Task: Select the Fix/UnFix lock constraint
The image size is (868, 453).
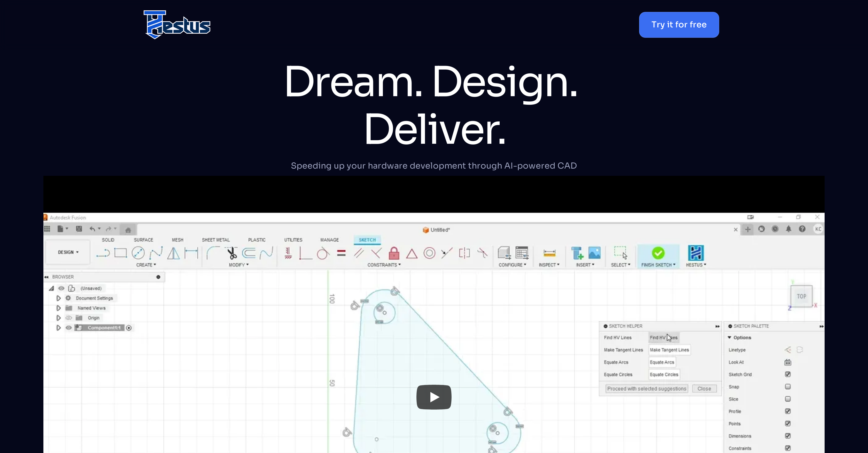Action: [393, 253]
